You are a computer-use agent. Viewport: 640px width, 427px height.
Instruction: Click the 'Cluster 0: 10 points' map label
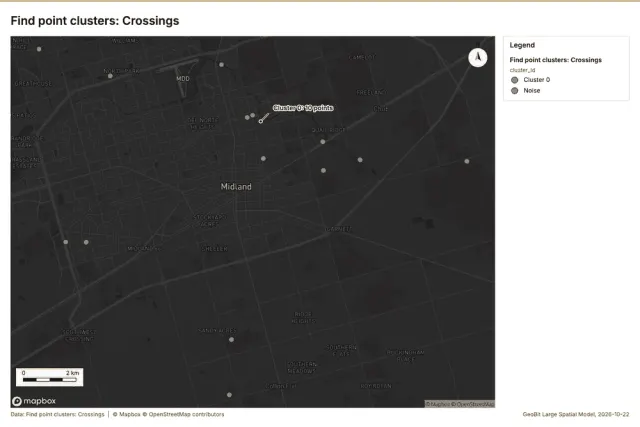(303, 108)
